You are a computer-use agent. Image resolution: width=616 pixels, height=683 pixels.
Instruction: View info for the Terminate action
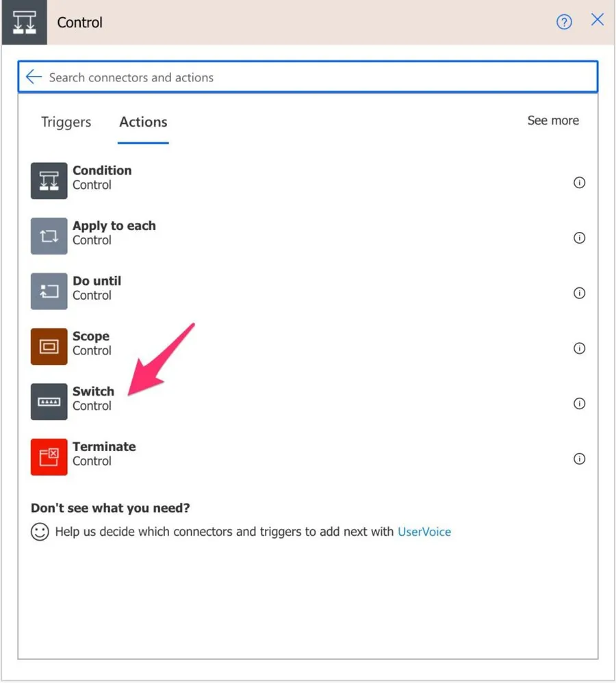[x=579, y=459]
